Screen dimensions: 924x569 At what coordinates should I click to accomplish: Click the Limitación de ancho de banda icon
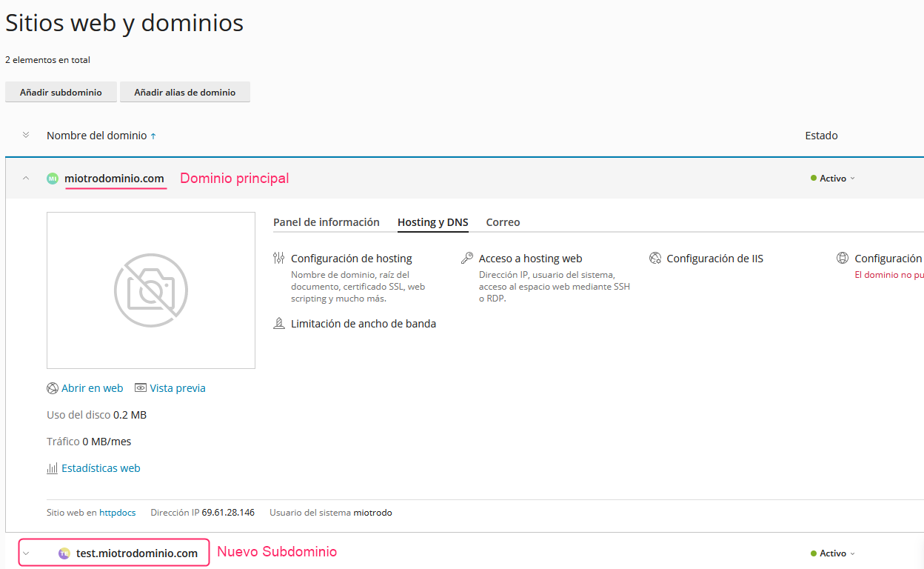(278, 324)
